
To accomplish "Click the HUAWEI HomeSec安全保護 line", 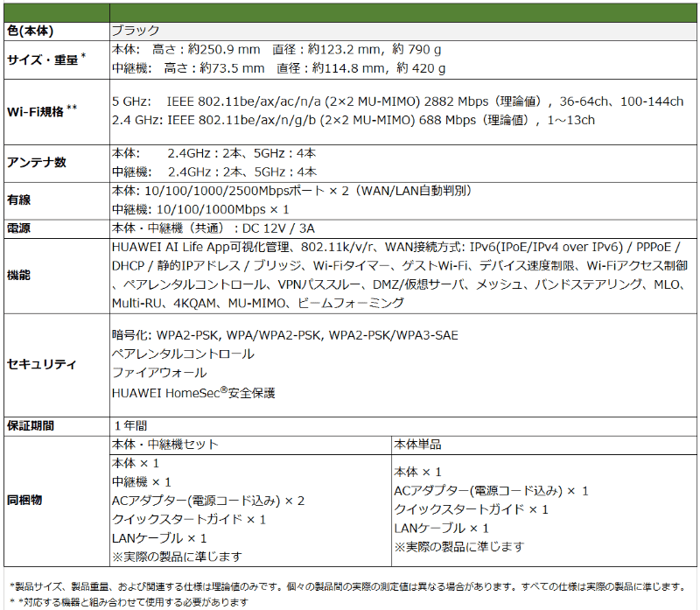I will pos(193,393).
